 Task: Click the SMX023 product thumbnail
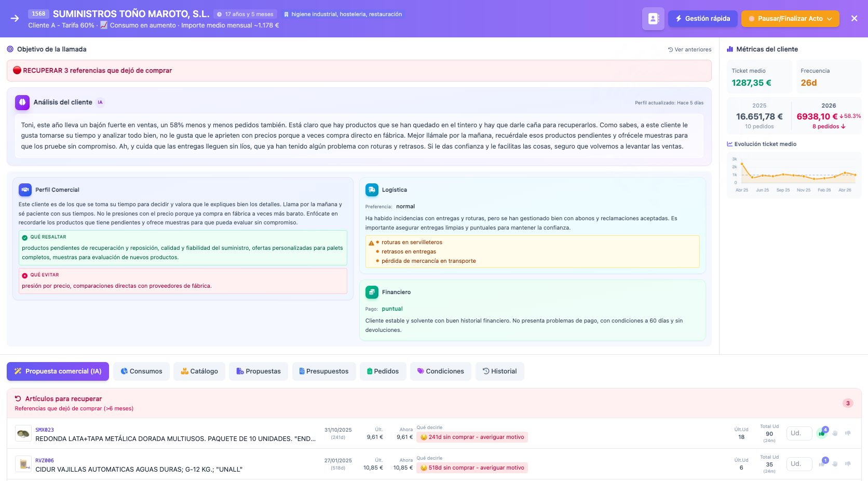23,433
